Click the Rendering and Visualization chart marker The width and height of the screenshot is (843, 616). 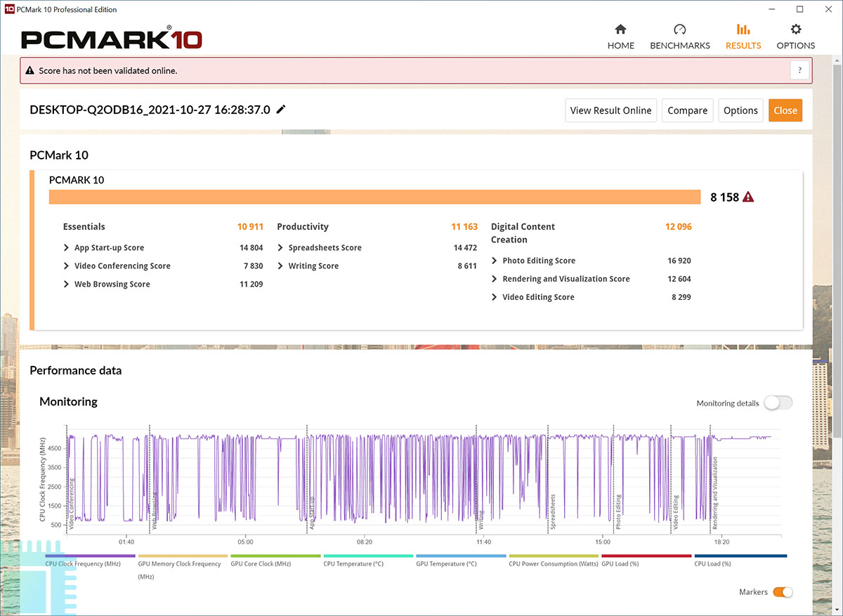pyautogui.click(x=715, y=493)
